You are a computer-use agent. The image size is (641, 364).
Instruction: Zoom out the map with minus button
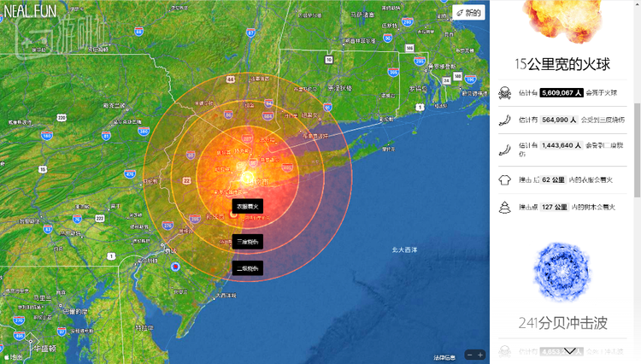[x=470, y=355]
